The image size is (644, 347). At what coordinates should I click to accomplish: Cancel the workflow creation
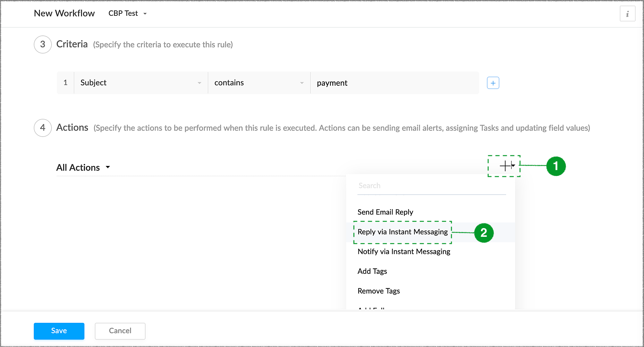120,331
